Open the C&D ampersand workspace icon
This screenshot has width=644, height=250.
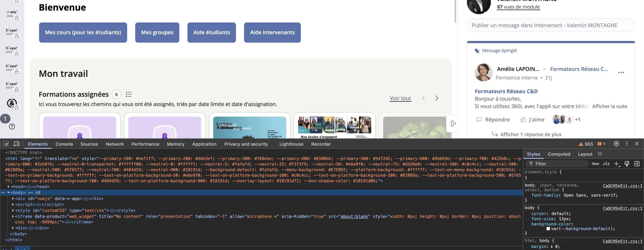[12, 103]
